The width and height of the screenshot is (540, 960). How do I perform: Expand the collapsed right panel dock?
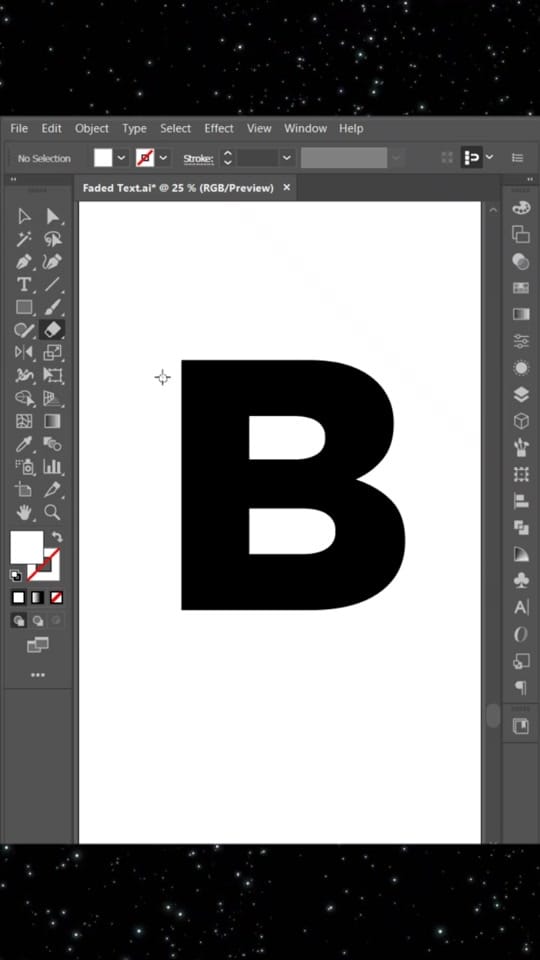click(530, 179)
